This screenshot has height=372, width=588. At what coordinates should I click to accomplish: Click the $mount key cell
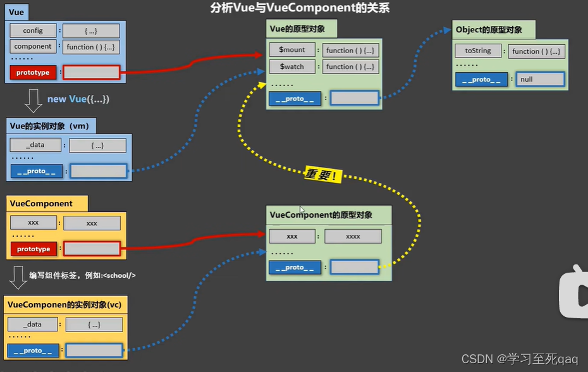point(292,49)
